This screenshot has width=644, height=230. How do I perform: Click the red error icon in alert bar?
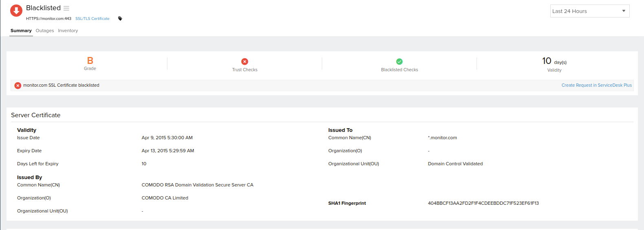pyautogui.click(x=18, y=85)
